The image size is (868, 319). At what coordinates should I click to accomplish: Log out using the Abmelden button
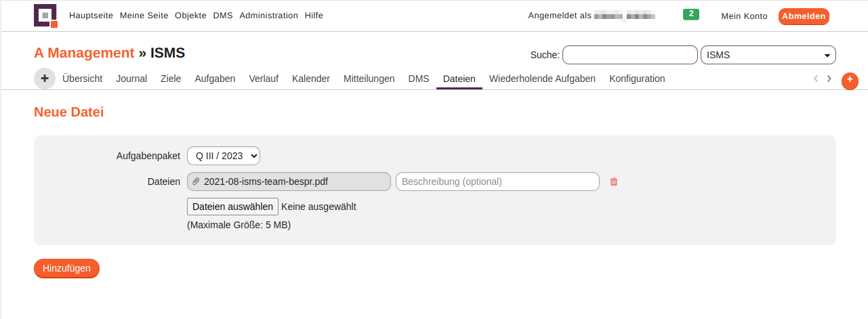coord(804,16)
